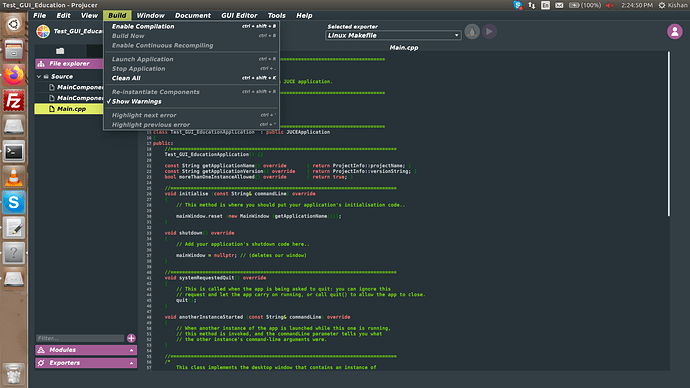Image resolution: width=690 pixels, height=388 pixels.
Task: Click the network connection tray icon
Action: click(532, 5)
